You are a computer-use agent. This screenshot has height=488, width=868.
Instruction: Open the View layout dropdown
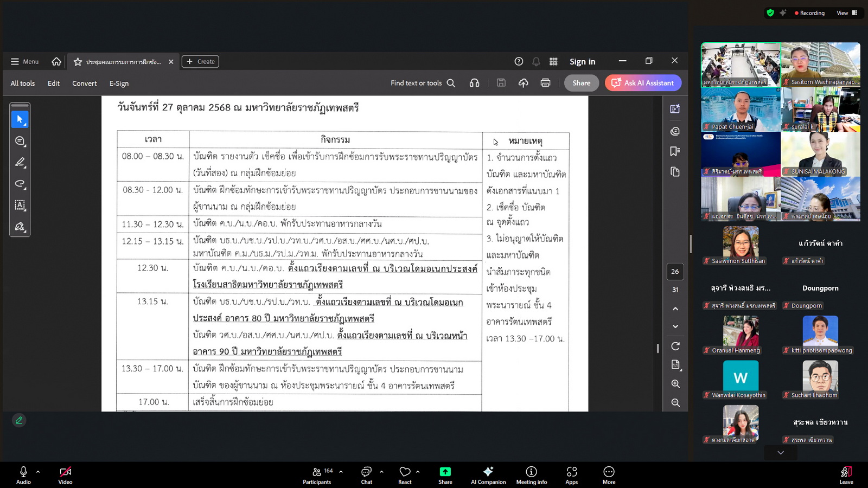coord(846,13)
